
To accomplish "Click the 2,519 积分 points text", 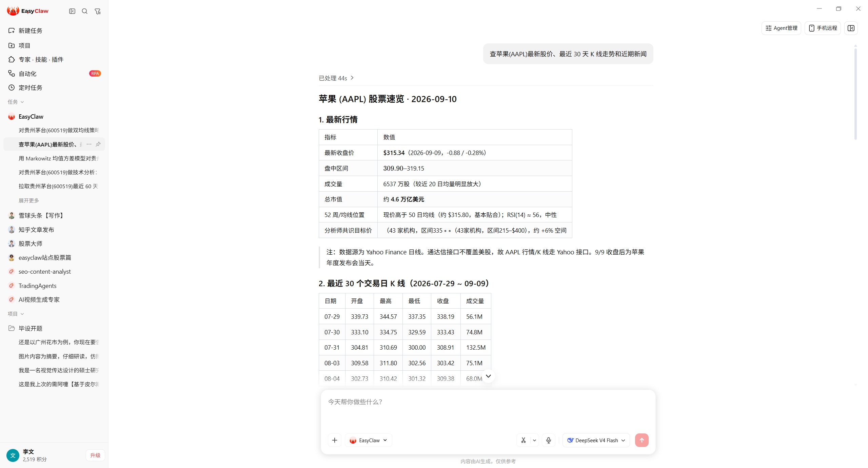I will coord(35,459).
